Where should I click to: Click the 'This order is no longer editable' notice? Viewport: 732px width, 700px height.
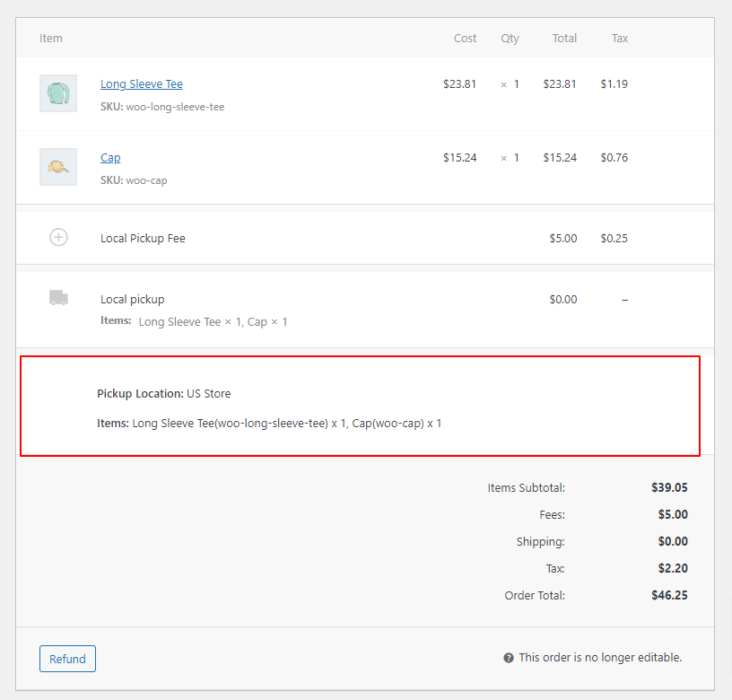click(599, 658)
